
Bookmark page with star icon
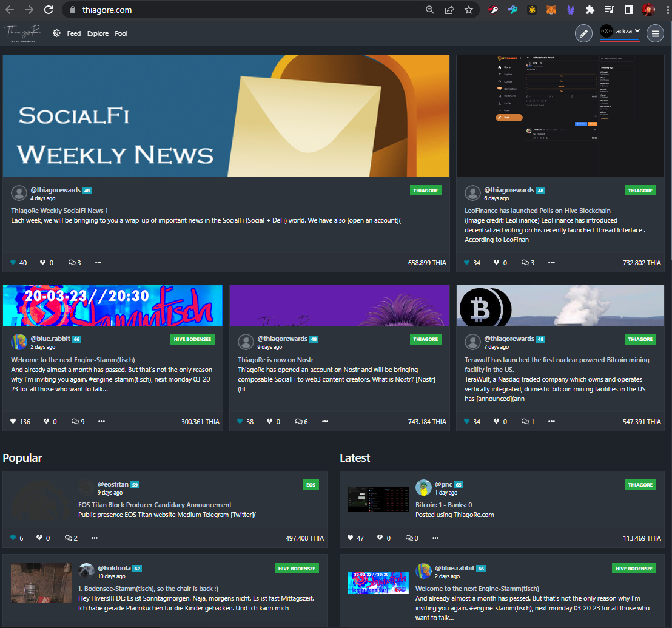click(469, 10)
